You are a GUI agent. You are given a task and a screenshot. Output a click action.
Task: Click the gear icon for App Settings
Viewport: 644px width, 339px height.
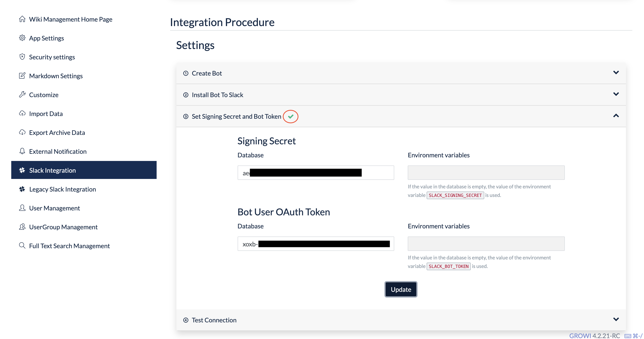[x=22, y=38]
